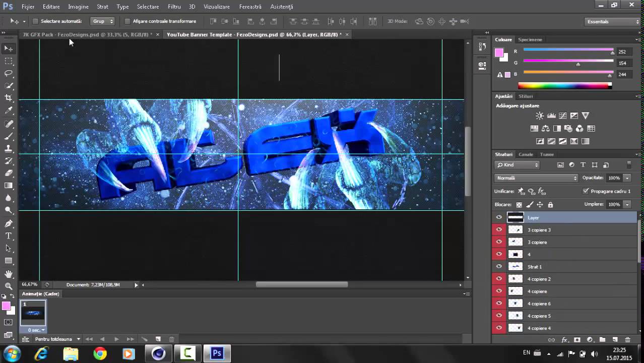Enable Afișare controale transformare checkbox
Viewport: 644px width, 363px height.
(x=127, y=21)
